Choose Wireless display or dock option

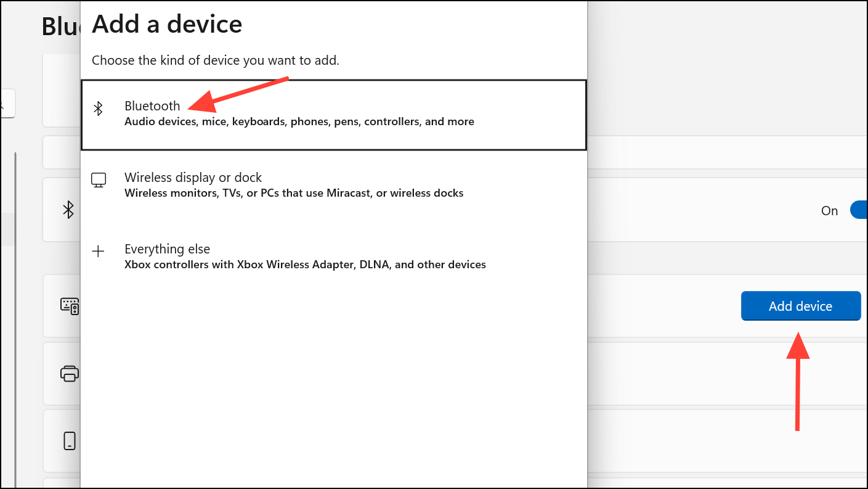click(x=333, y=185)
